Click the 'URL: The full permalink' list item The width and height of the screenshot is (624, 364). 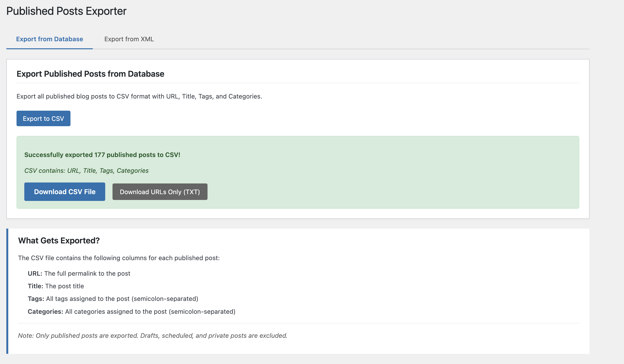pyautogui.click(x=79, y=273)
